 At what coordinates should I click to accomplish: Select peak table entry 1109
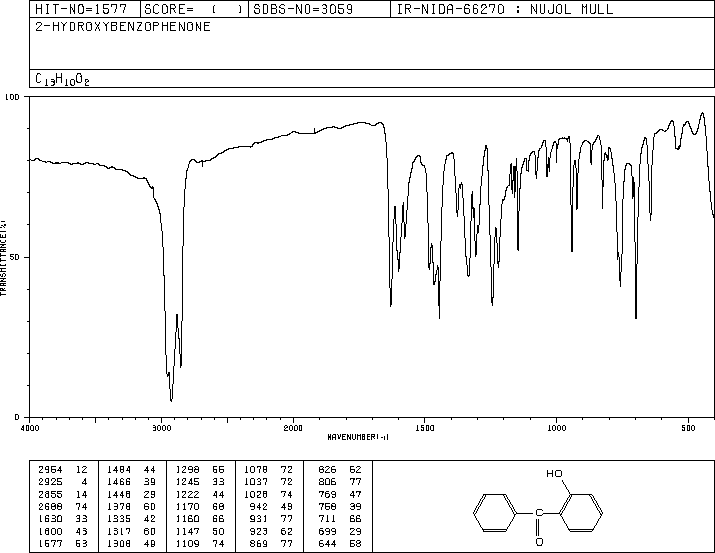click(x=187, y=543)
